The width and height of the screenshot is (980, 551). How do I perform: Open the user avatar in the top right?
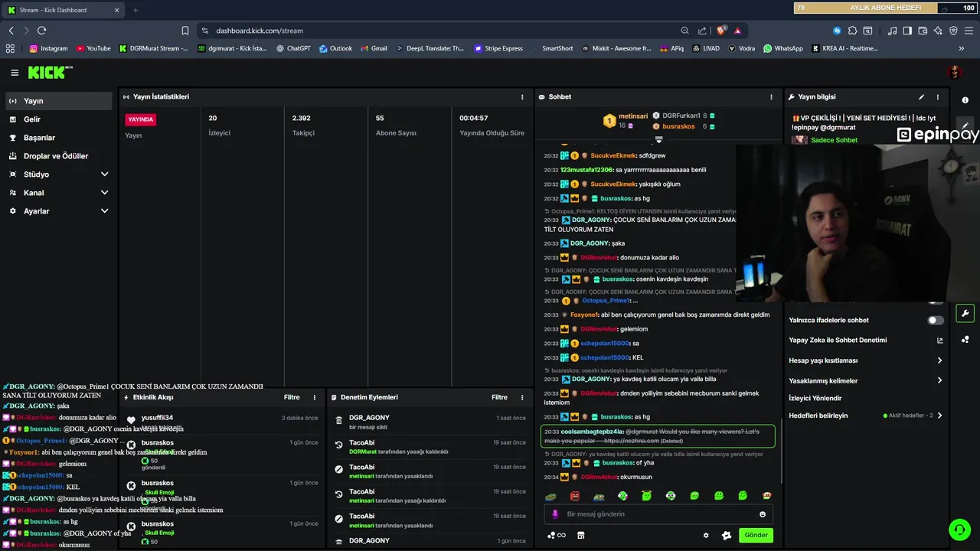coord(954,73)
